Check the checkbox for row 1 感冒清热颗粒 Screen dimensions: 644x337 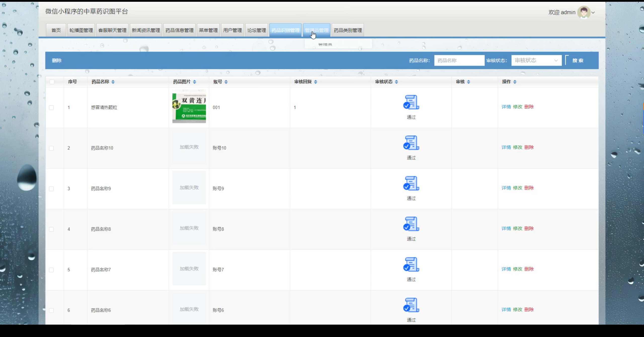[x=51, y=108]
